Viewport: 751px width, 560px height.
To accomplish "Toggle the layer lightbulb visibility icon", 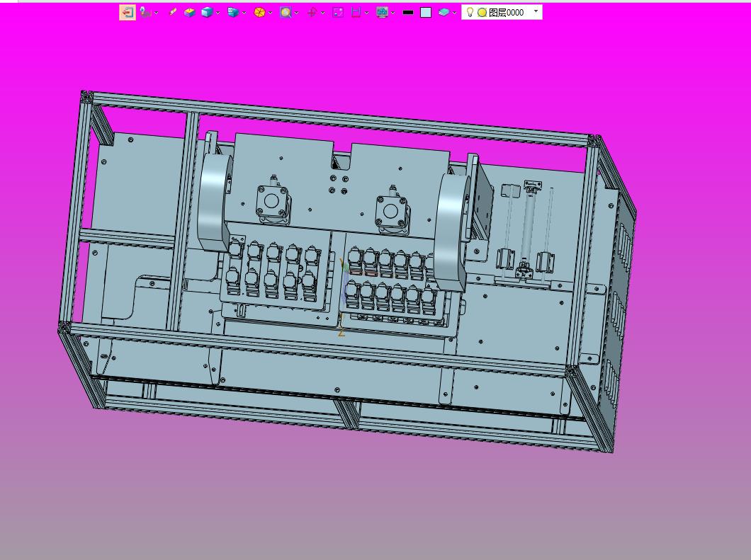I will click(x=470, y=12).
